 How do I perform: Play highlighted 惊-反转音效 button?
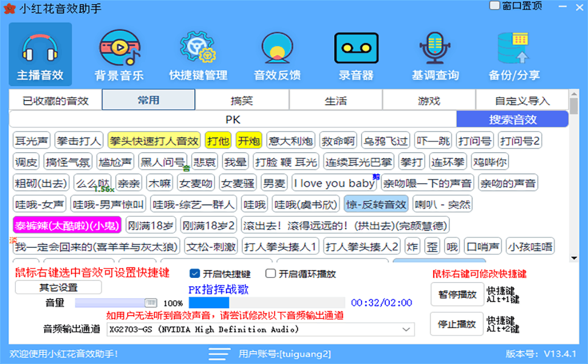376,204
